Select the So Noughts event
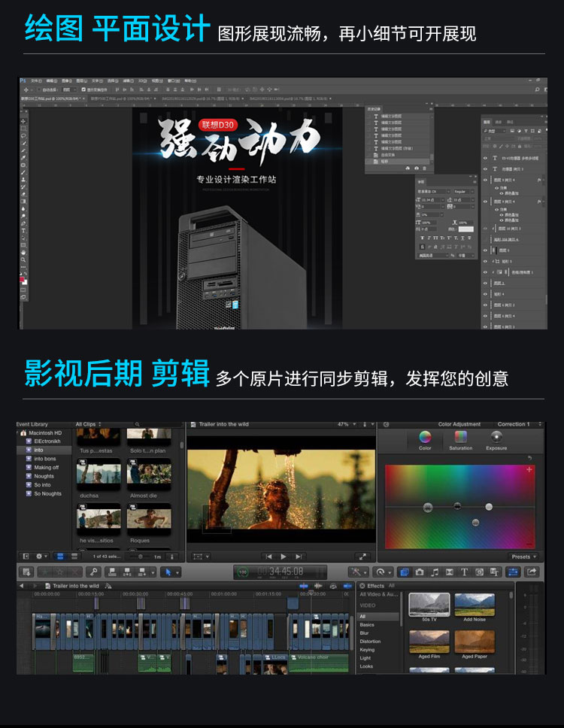564x728 pixels. (44, 493)
